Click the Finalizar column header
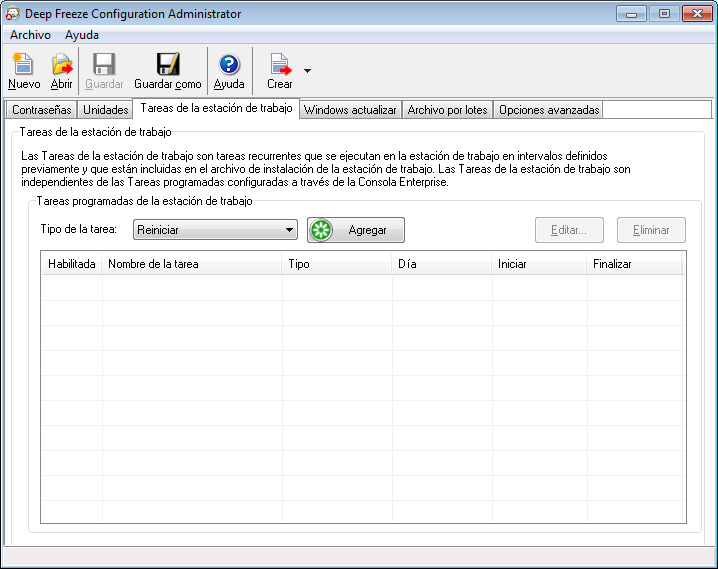718x569 pixels. coord(635,264)
